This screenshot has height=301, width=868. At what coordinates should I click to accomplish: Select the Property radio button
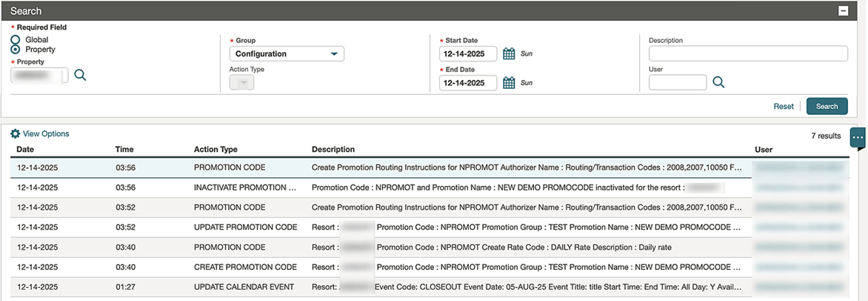[15, 50]
